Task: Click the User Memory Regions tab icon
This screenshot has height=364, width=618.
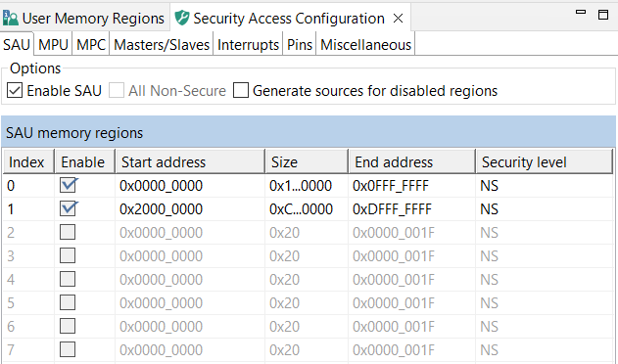Action: tap(10, 19)
